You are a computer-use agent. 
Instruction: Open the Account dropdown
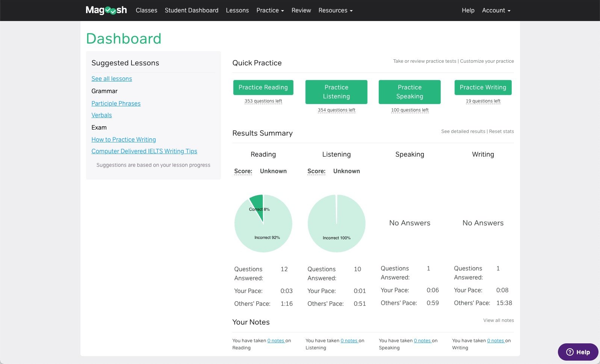496,11
